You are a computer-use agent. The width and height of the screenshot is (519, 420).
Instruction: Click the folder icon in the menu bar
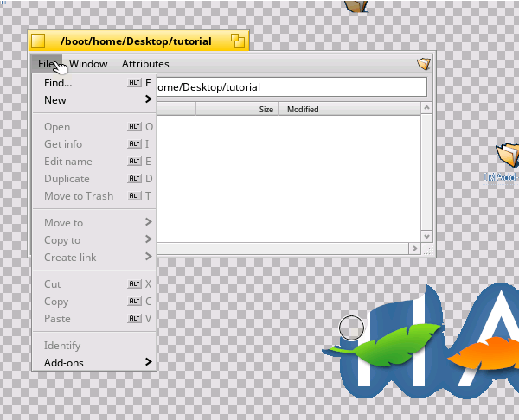[x=423, y=64]
